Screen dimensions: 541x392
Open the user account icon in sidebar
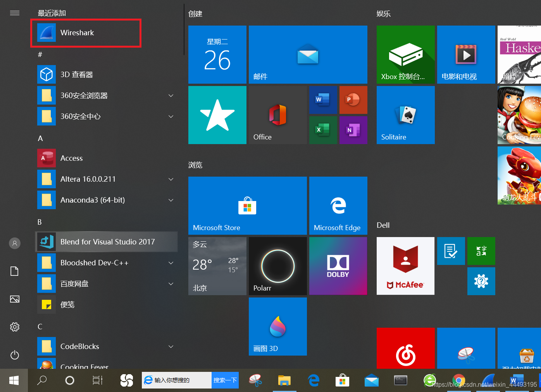coord(15,243)
